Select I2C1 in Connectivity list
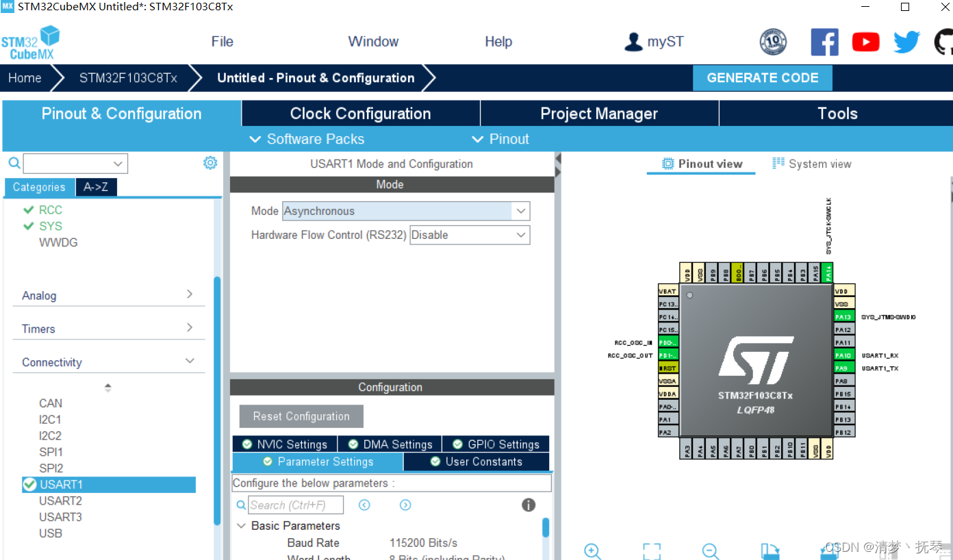The image size is (953, 560). tap(50, 420)
